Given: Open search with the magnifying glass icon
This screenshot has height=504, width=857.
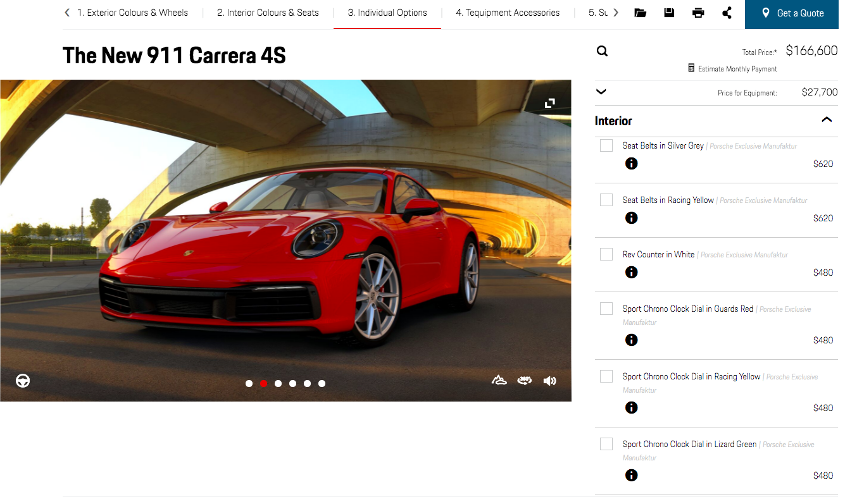Looking at the screenshot, I should (x=602, y=51).
